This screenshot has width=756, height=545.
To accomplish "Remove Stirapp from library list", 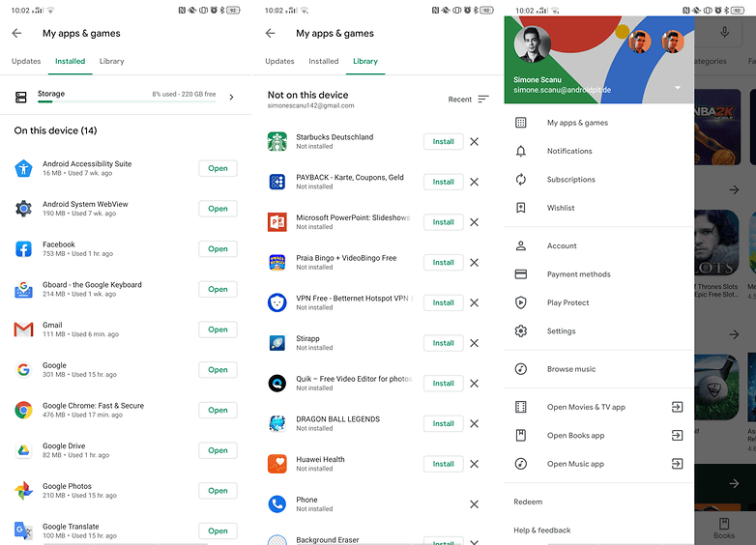I will click(x=475, y=343).
